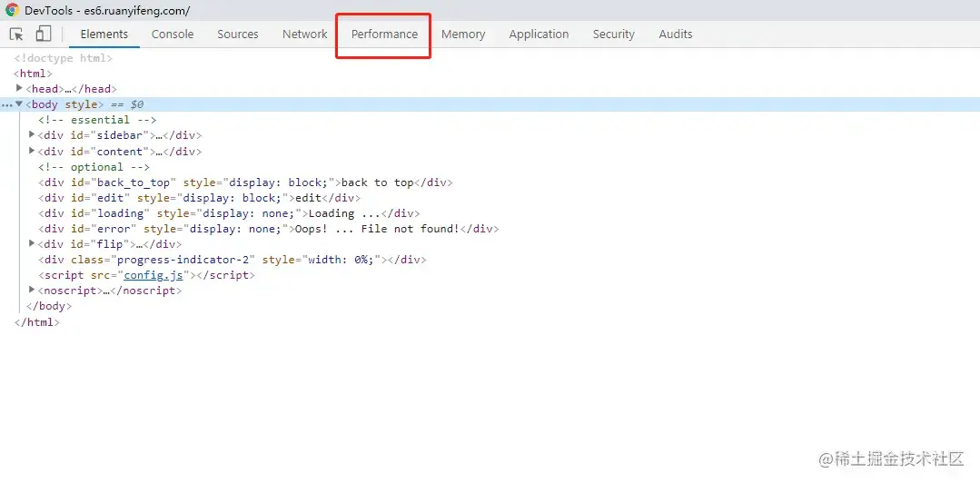
Task: Activate the inspect element picker icon
Action: pyautogui.click(x=16, y=34)
